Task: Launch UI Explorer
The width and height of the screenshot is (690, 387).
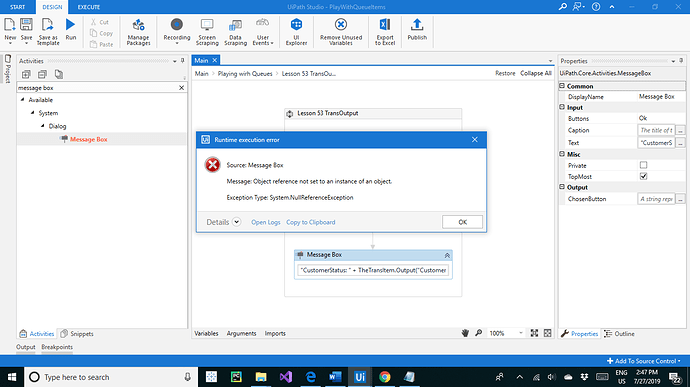Action: point(296,31)
